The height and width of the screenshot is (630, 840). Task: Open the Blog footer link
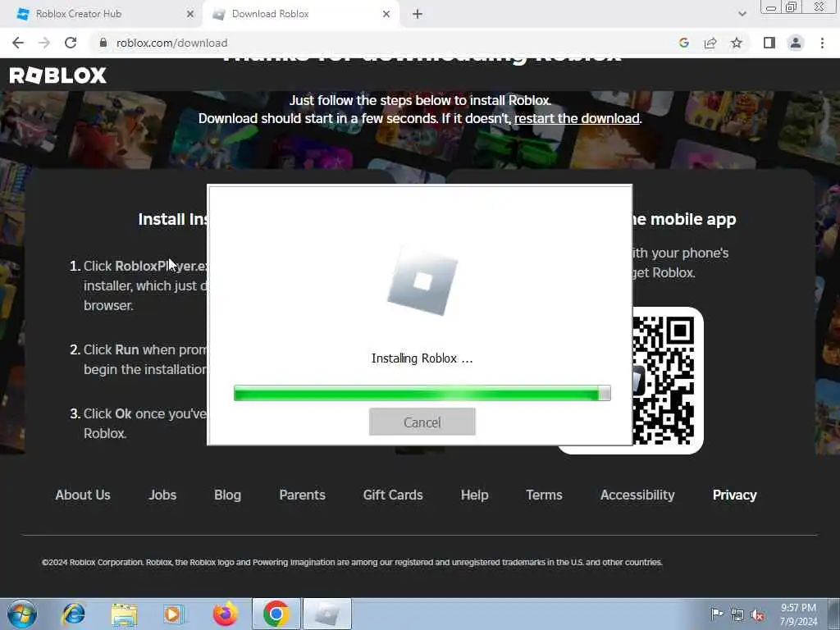228,495
